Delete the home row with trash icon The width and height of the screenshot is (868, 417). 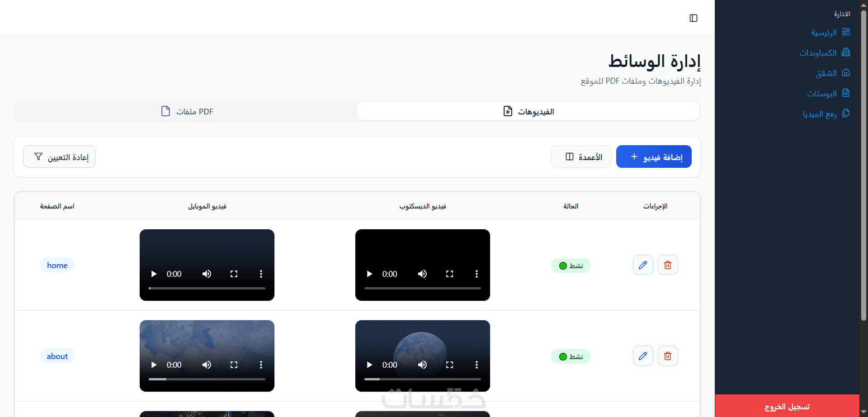pyautogui.click(x=668, y=265)
